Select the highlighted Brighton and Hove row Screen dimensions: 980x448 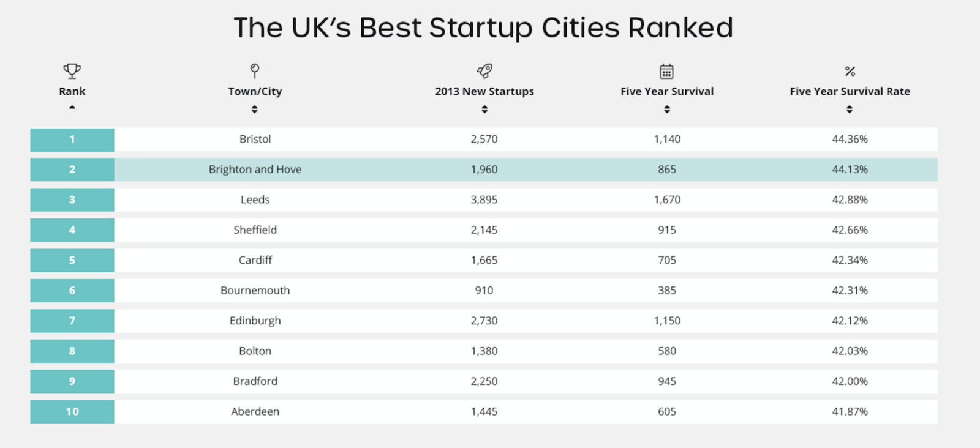click(x=255, y=170)
